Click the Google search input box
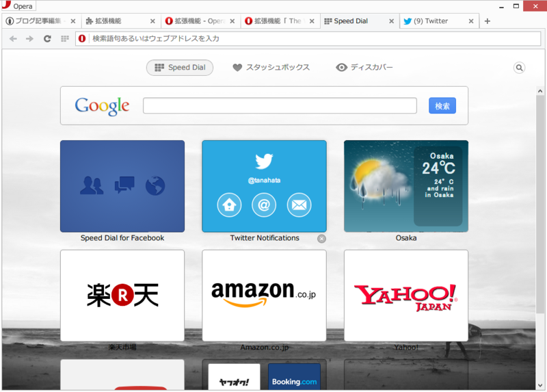This screenshot has width=547, height=392. (x=280, y=105)
